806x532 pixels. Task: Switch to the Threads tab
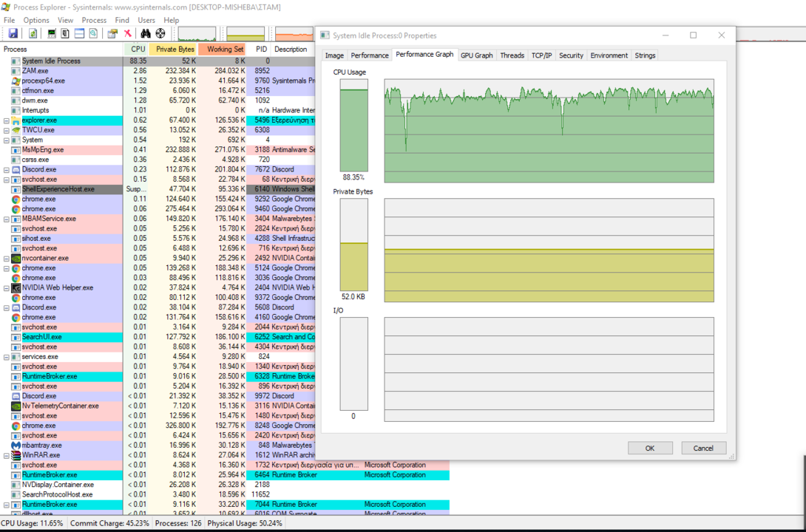click(512, 55)
